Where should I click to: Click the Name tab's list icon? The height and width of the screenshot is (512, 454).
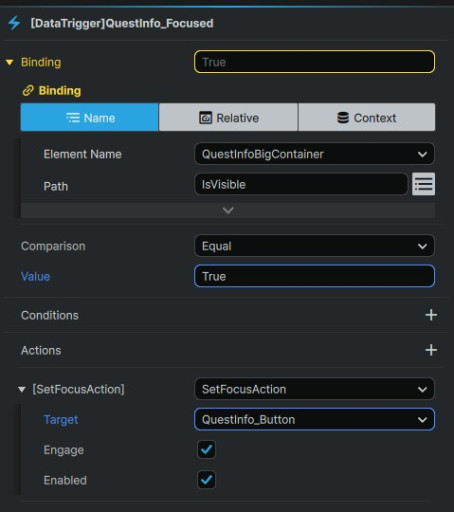point(73,118)
